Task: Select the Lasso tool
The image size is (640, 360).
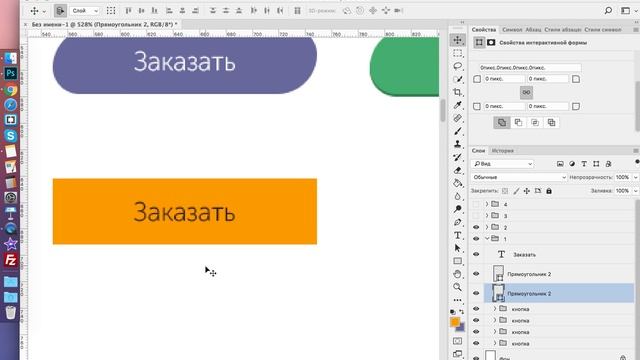Action: (457, 66)
